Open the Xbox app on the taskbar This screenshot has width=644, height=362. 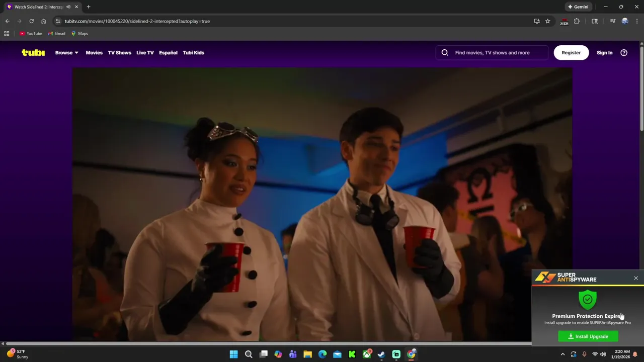[367, 354]
